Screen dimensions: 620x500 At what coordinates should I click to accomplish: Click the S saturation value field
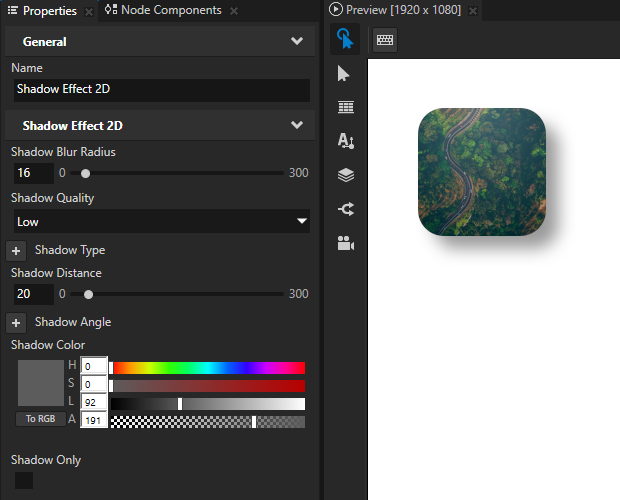click(94, 384)
